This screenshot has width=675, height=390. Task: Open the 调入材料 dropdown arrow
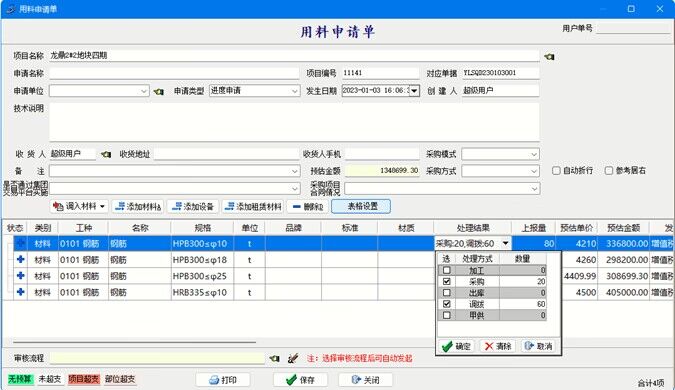click(102, 207)
